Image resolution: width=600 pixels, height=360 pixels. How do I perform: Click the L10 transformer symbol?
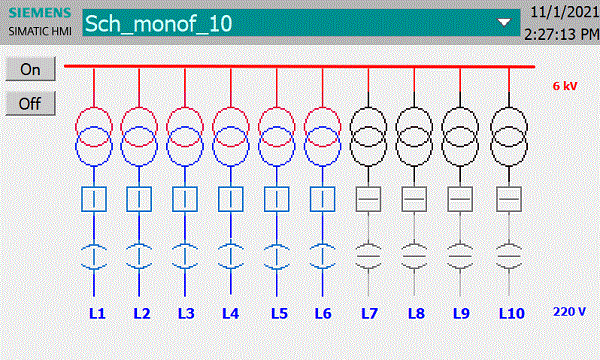pyautogui.click(x=509, y=137)
